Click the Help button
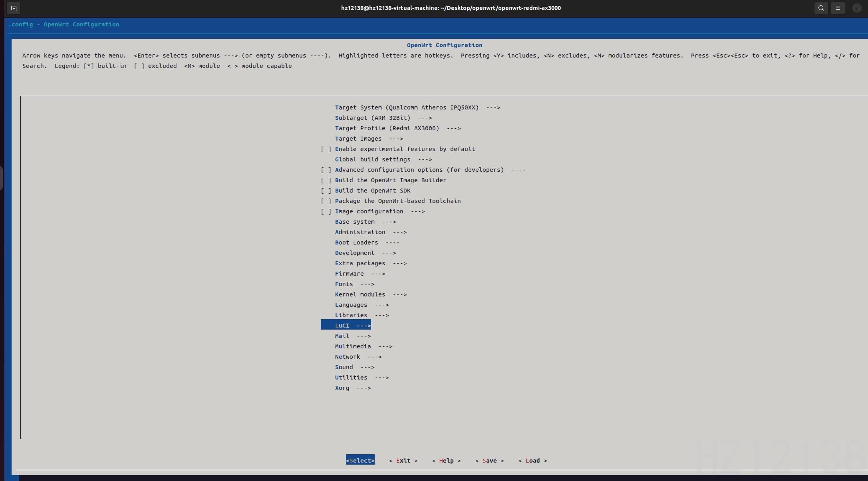 click(447, 461)
